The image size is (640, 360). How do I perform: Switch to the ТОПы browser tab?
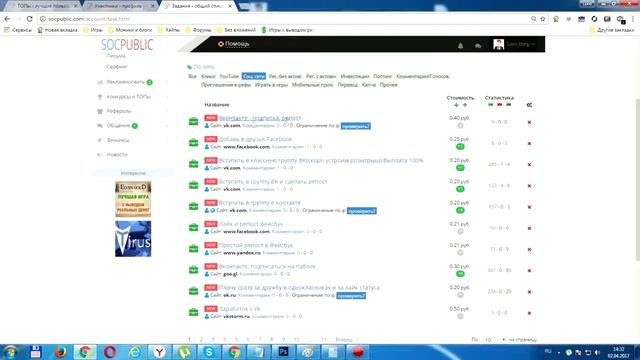43,6
